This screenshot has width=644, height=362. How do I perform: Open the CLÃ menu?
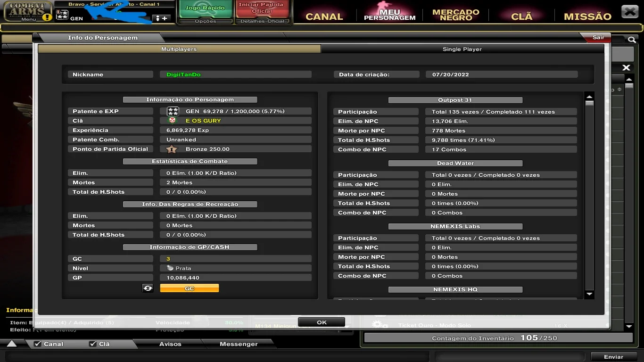click(x=522, y=16)
